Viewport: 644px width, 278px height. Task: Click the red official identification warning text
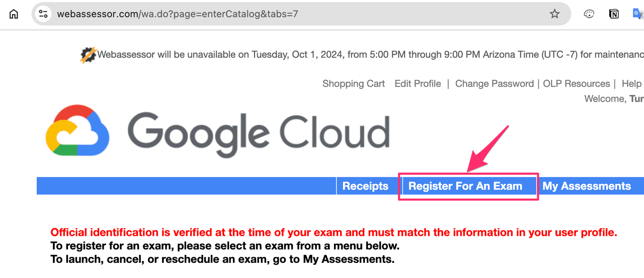pos(334,232)
